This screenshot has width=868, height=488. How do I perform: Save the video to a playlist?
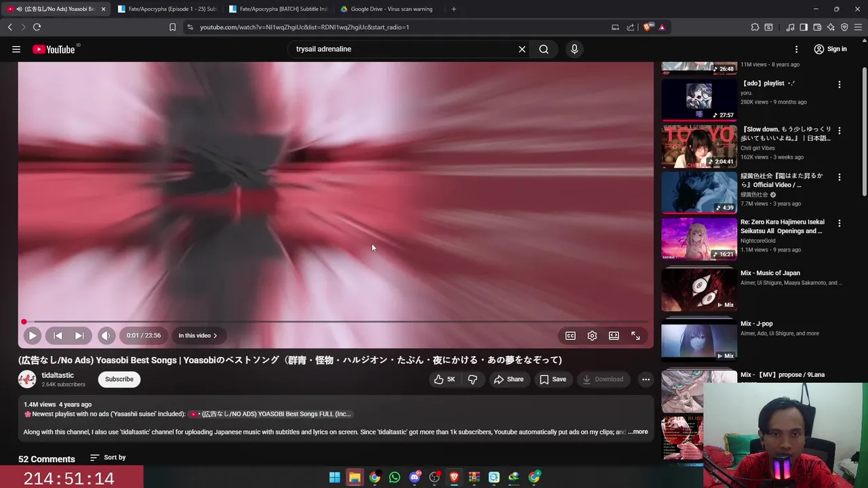pyautogui.click(x=553, y=380)
